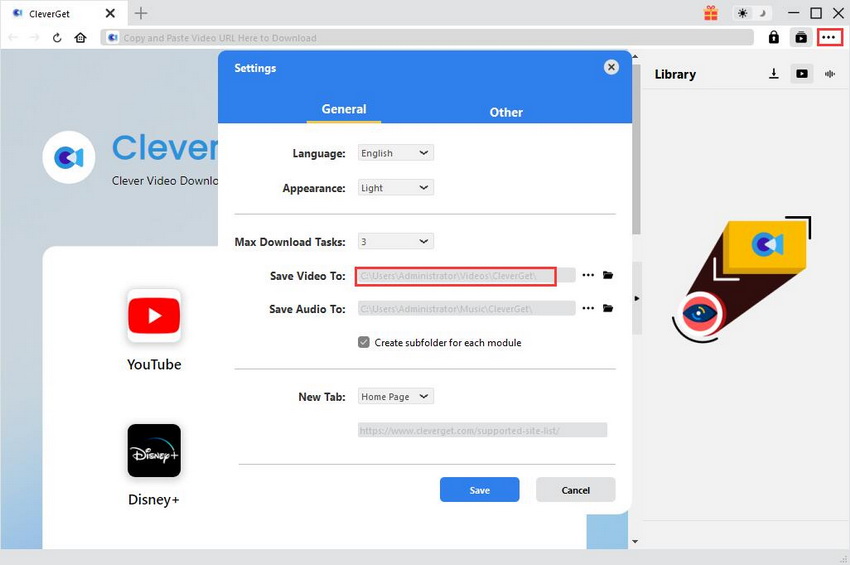Open the Max Download Tasks dropdown
Viewport: 850px width, 565px height.
[x=395, y=241]
